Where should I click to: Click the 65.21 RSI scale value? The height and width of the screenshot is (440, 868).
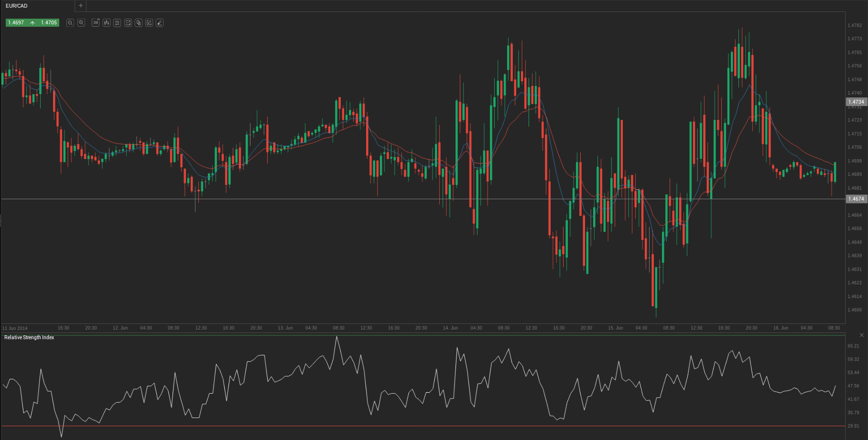853,346
